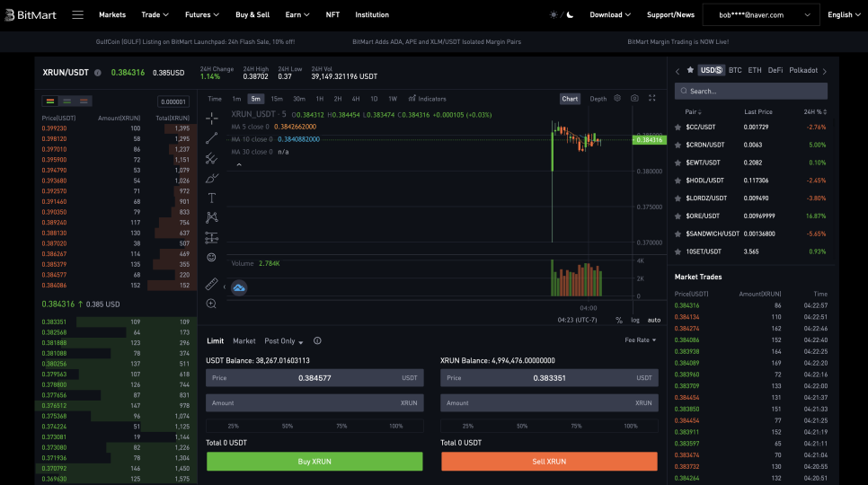
Task: Select the BTC market tab
Action: pyautogui.click(x=735, y=70)
